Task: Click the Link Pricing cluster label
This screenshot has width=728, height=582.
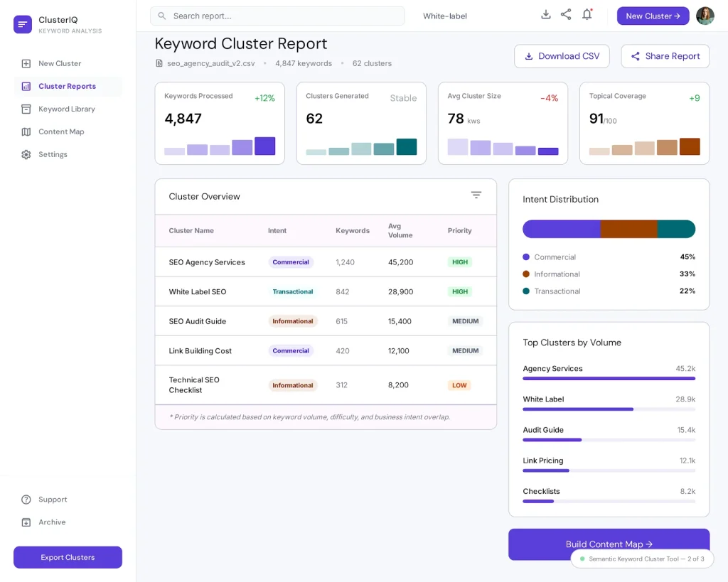Action: point(542,461)
